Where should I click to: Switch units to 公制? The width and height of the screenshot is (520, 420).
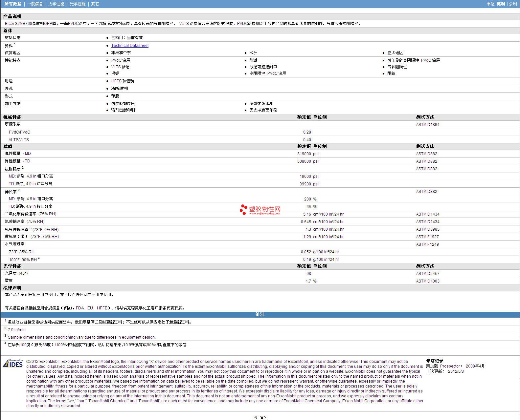pyautogui.click(x=513, y=4)
